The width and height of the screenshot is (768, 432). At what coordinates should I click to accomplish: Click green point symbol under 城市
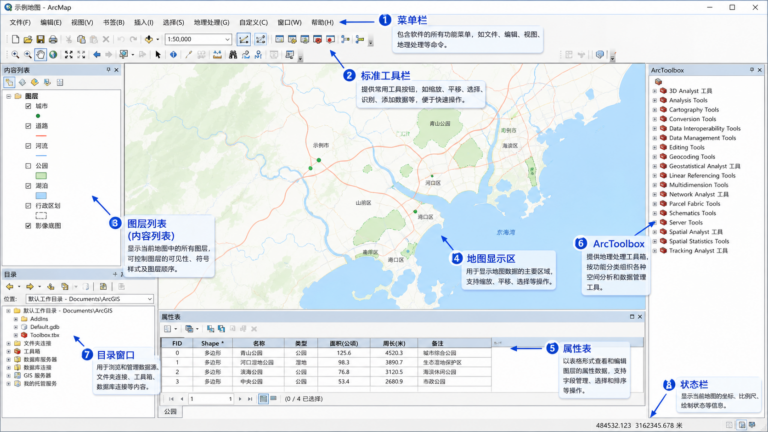(38, 116)
